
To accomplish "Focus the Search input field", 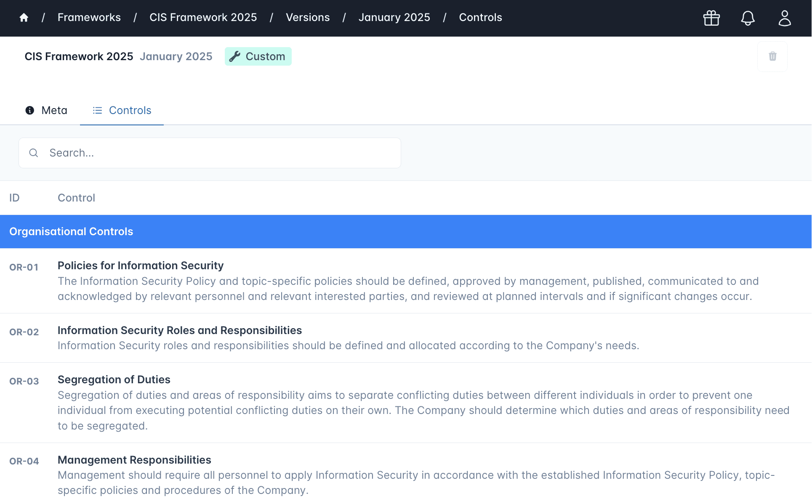I will pos(210,153).
